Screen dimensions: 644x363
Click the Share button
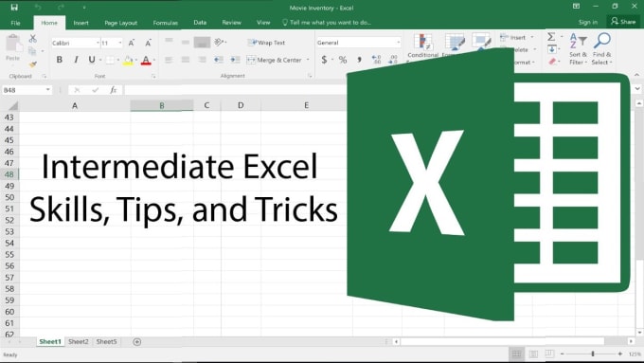623,22
